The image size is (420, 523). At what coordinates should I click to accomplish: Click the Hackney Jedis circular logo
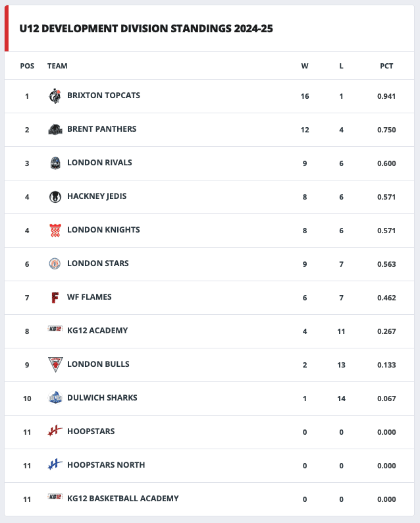tap(55, 197)
